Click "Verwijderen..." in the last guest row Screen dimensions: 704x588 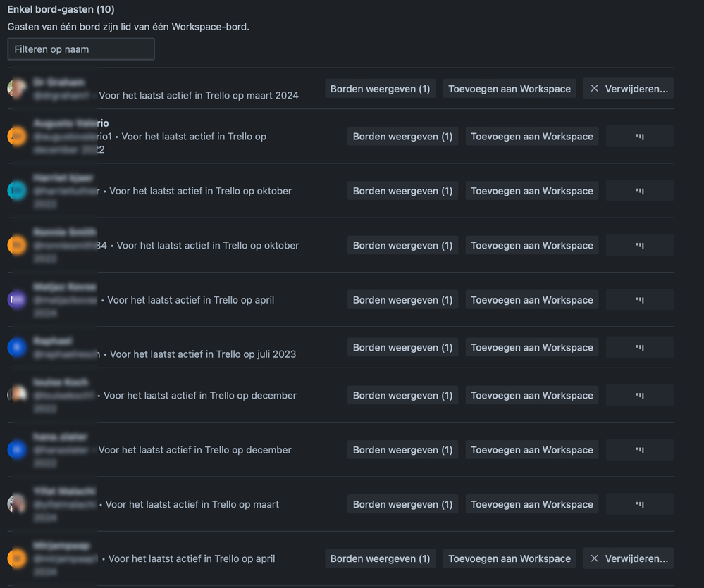pyautogui.click(x=628, y=558)
